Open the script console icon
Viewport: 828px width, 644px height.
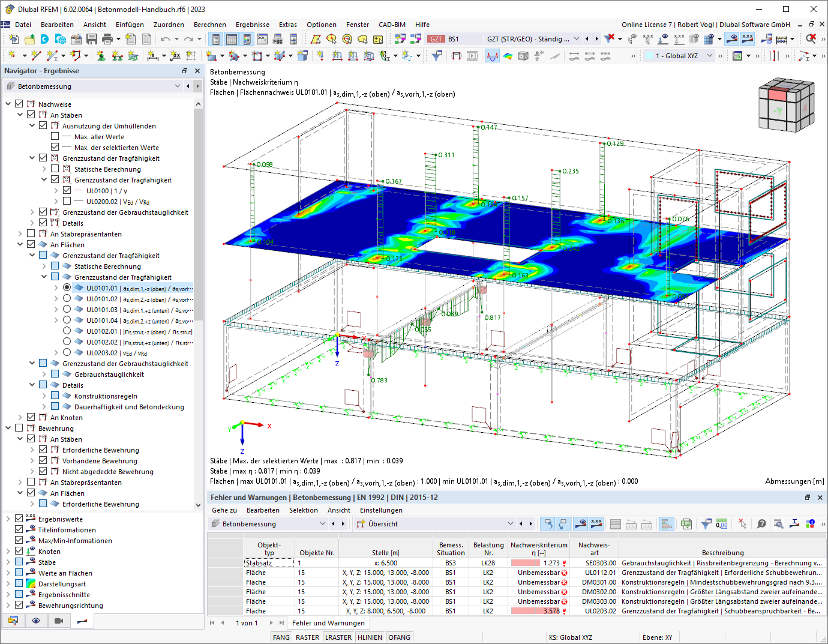point(262,39)
